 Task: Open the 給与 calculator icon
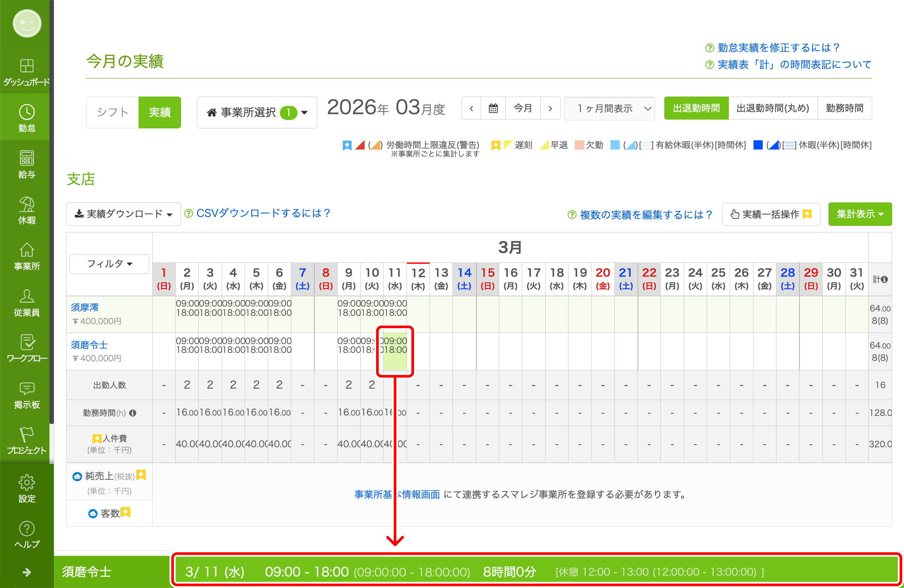[26, 158]
